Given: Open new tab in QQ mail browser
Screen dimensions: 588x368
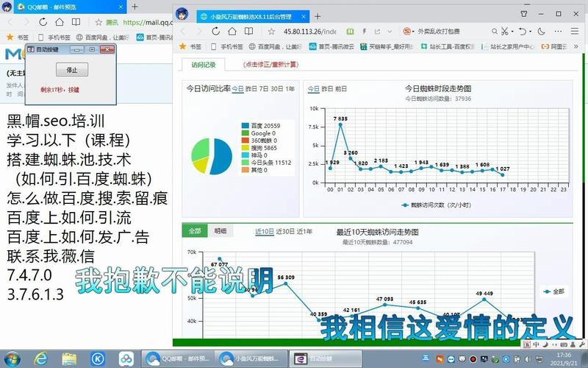Looking at the screenshot, I should pos(135,7).
